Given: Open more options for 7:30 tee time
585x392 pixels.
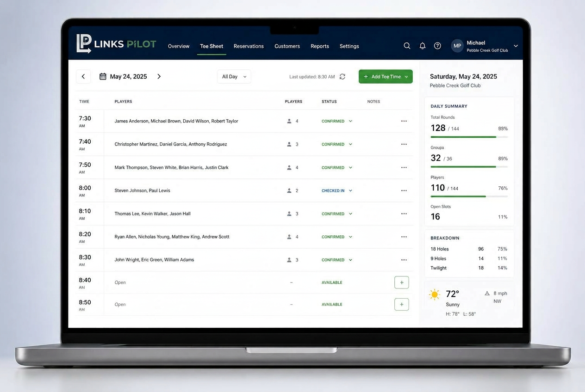Looking at the screenshot, I should point(404,121).
